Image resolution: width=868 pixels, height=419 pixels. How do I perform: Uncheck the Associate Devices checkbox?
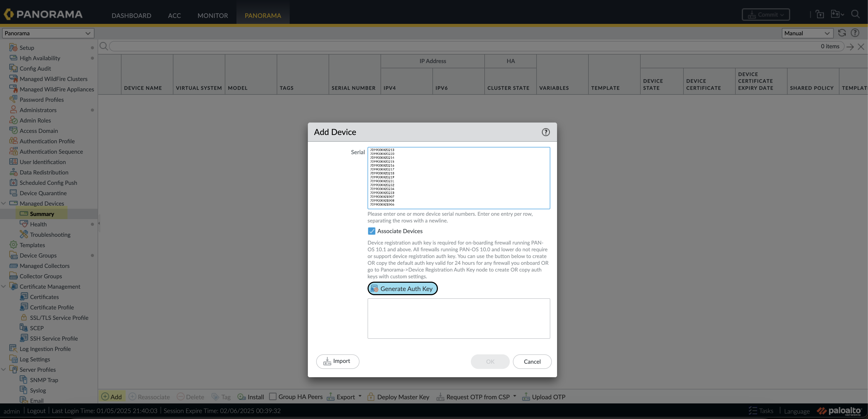371,231
